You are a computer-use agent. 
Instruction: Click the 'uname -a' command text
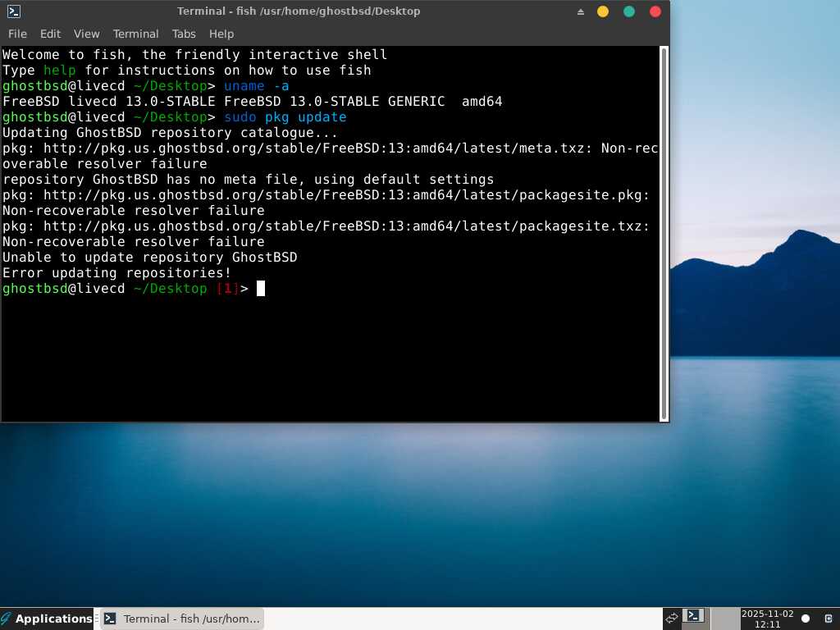[x=257, y=85]
